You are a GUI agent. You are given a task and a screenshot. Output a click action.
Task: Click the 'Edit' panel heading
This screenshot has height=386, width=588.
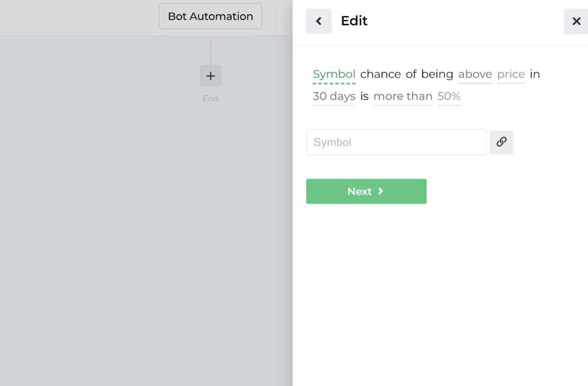354,21
